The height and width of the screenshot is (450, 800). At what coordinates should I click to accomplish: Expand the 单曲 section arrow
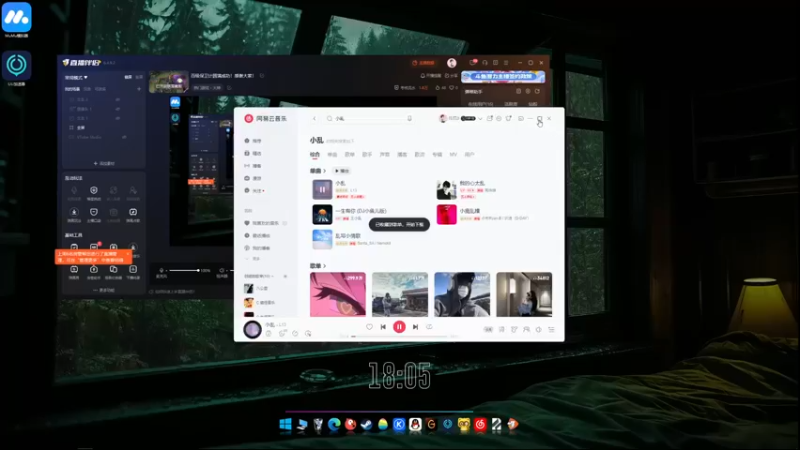(x=324, y=171)
